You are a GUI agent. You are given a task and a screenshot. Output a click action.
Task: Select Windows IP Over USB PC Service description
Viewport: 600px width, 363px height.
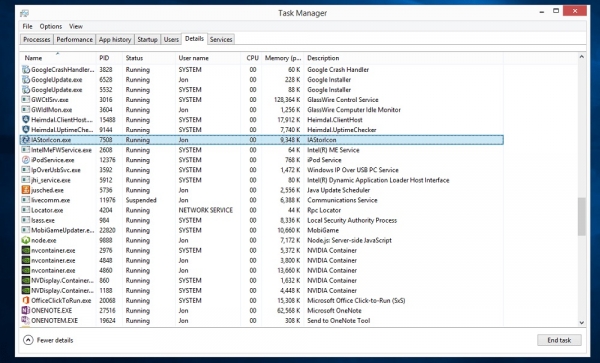353,170
